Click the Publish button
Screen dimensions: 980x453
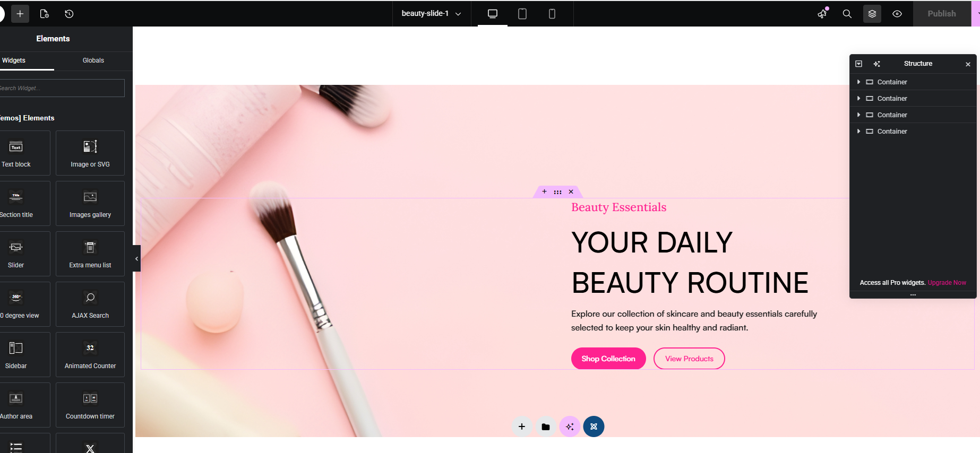(942, 14)
